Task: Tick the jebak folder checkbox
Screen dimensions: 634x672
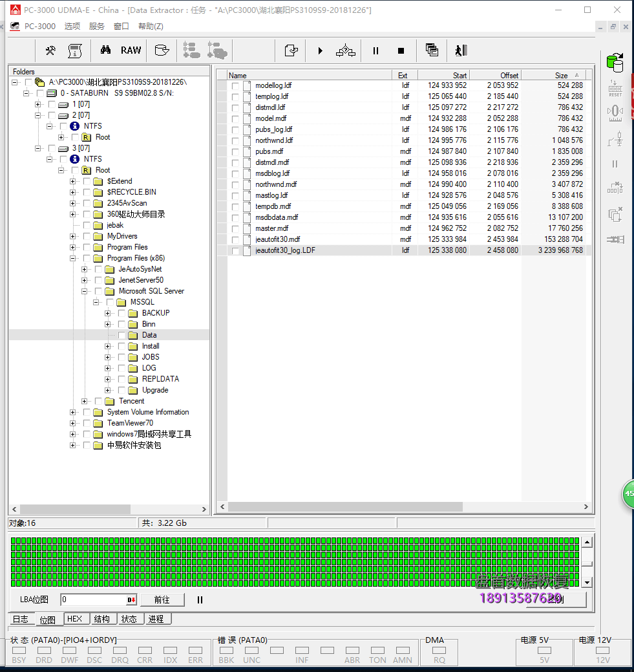Action: click(x=87, y=226)
